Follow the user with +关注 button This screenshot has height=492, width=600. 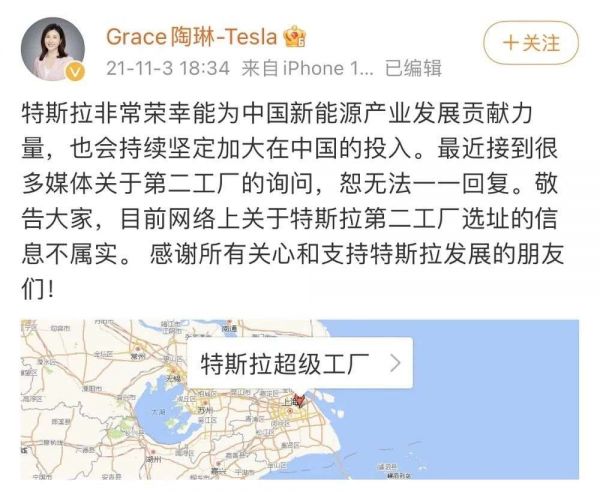pyautogui.click(x=530, y=43)
